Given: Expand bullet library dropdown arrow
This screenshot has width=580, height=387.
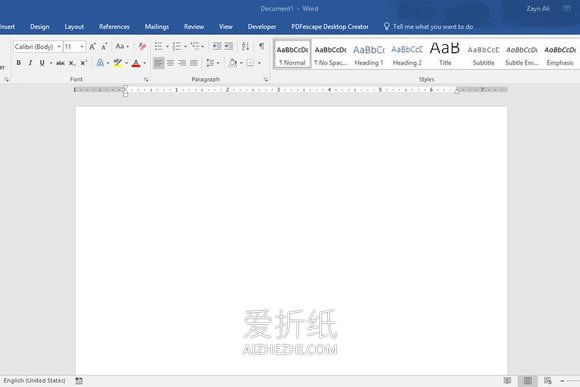Looking at the screenshot, I should point(167,47).
